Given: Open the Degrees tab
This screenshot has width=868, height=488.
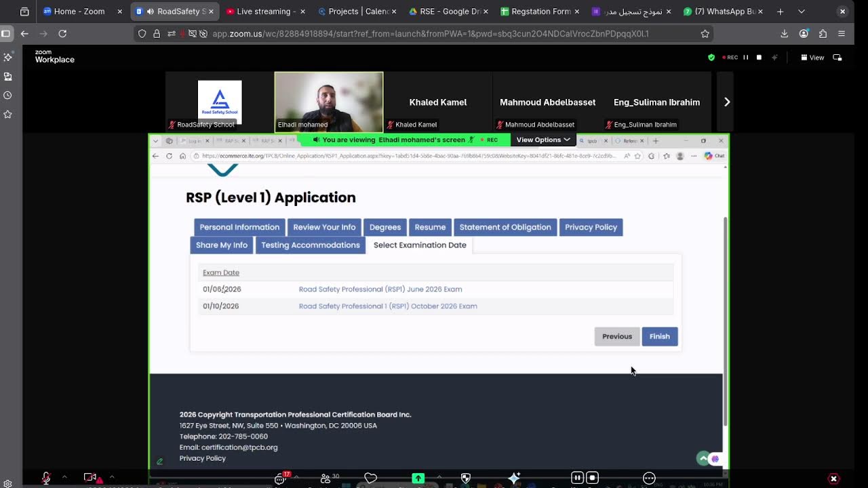Looking at the screenshot, I should tap(385, 227).
